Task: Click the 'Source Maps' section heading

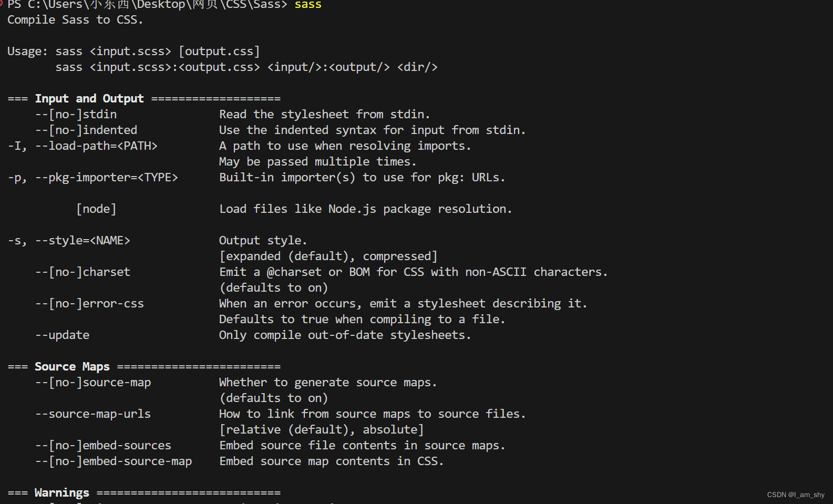Action: point(73,367)
